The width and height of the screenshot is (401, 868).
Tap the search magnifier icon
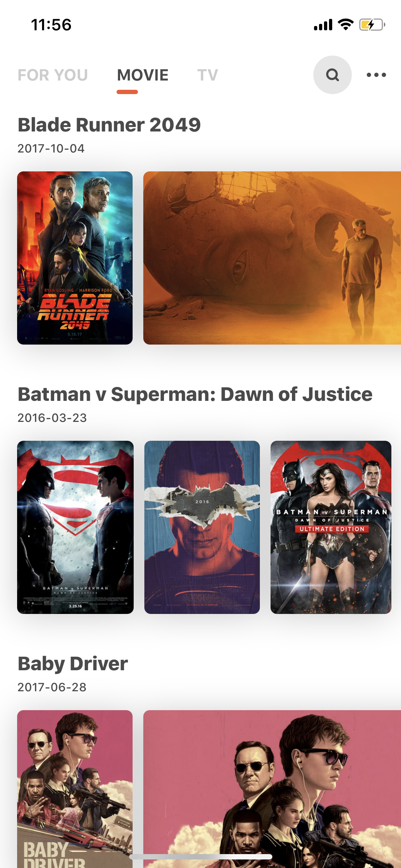[332, 75]
